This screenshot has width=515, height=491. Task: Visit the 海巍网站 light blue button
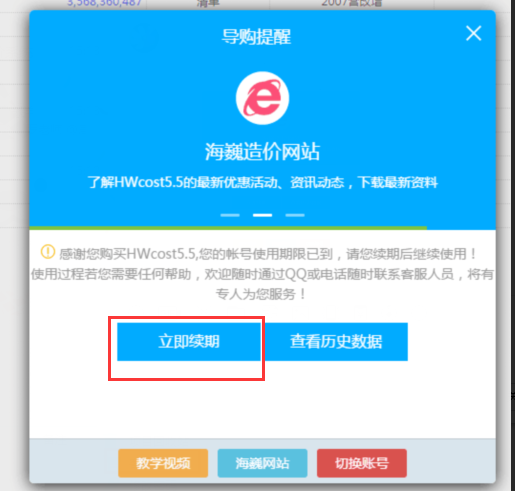tap(262, 463)
